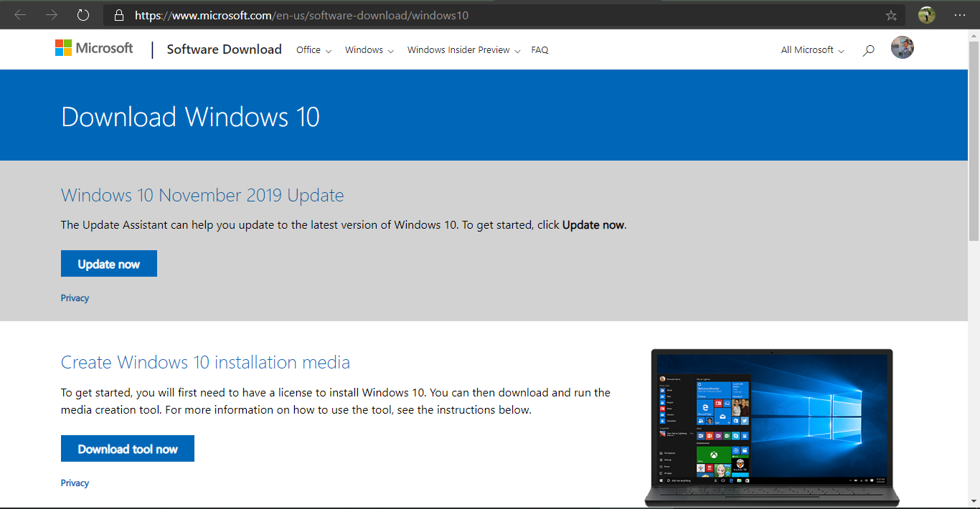Click the browser back arrow

pos(20,15)
